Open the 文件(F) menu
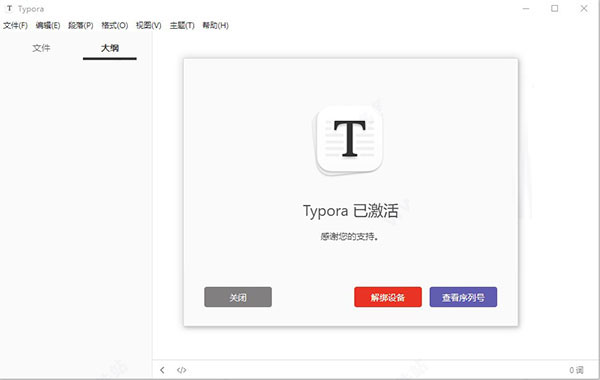Image resolution: width=600 pixels, height=380 pixels. (x=15, y=26)
